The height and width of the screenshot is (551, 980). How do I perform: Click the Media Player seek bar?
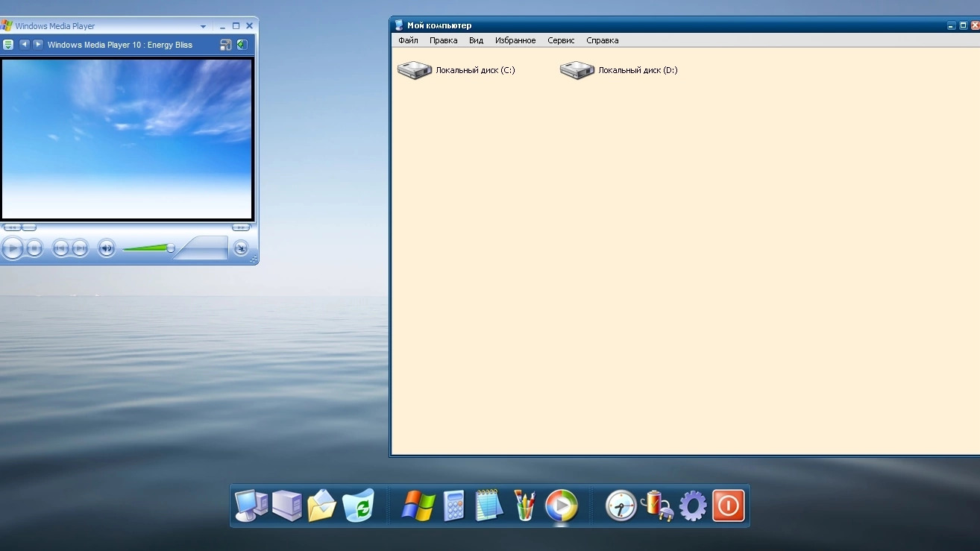coord(127,227)
